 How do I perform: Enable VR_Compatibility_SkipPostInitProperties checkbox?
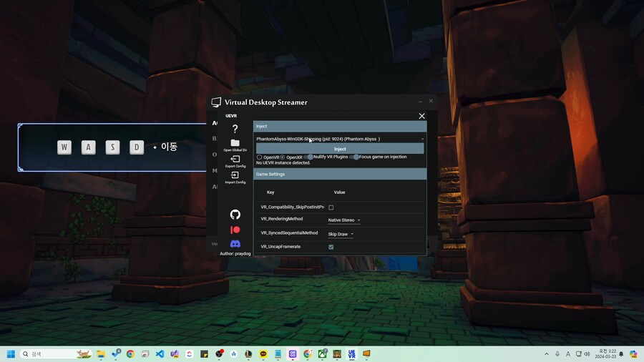point(331,207)
